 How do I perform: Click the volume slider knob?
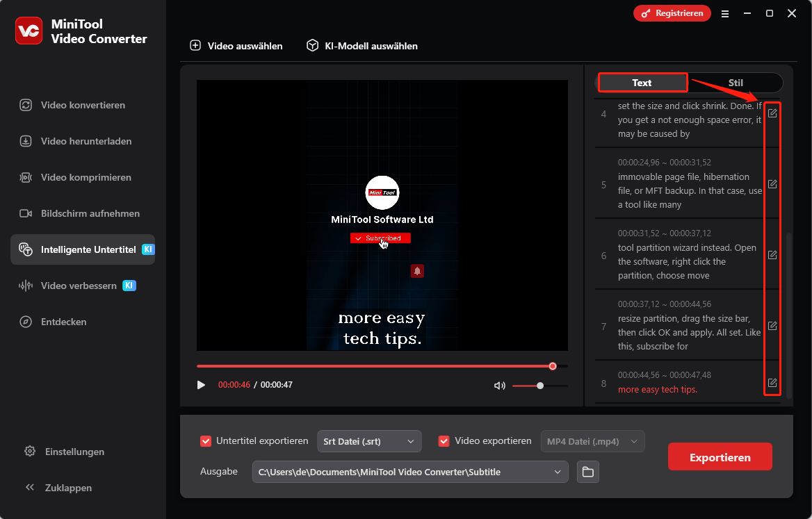pyautogui.click(x=540, y=386)
